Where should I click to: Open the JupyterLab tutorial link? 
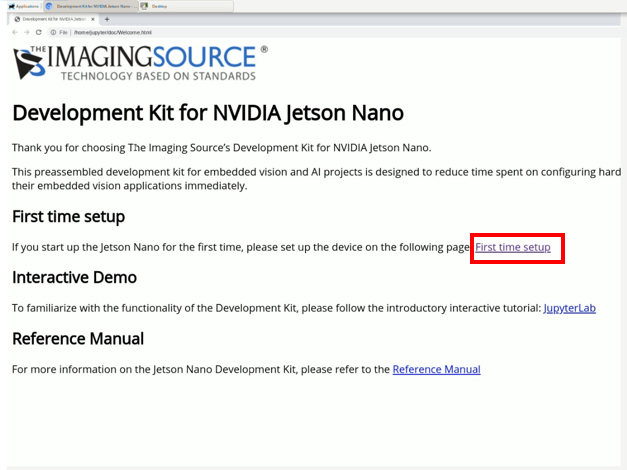click(x=569, y=308)
